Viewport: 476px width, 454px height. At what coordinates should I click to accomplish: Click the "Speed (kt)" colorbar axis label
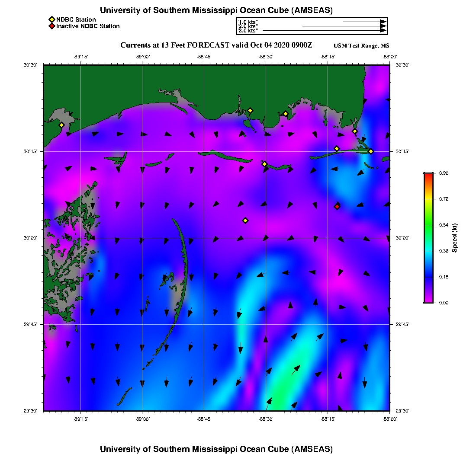click(x=454, y=238)
